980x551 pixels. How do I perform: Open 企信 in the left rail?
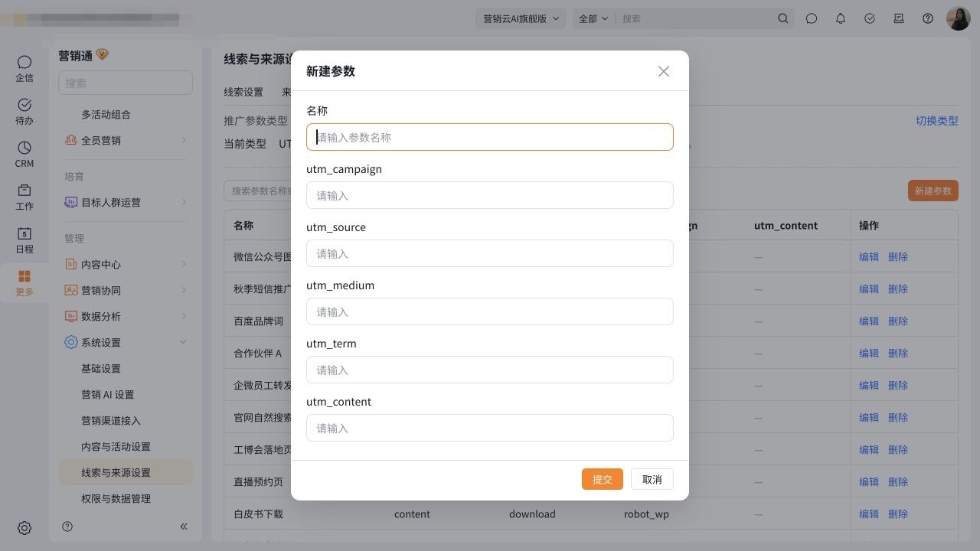(24, 68)
